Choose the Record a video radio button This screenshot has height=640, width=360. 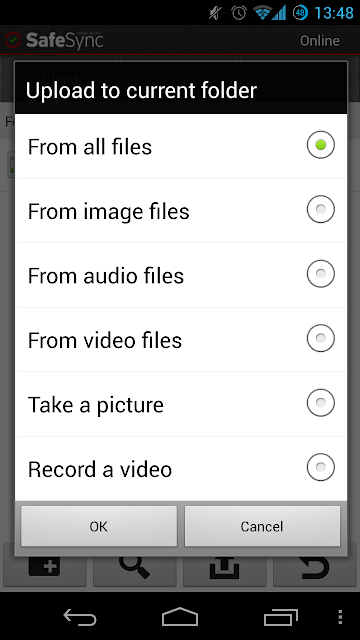click(320, 467)
